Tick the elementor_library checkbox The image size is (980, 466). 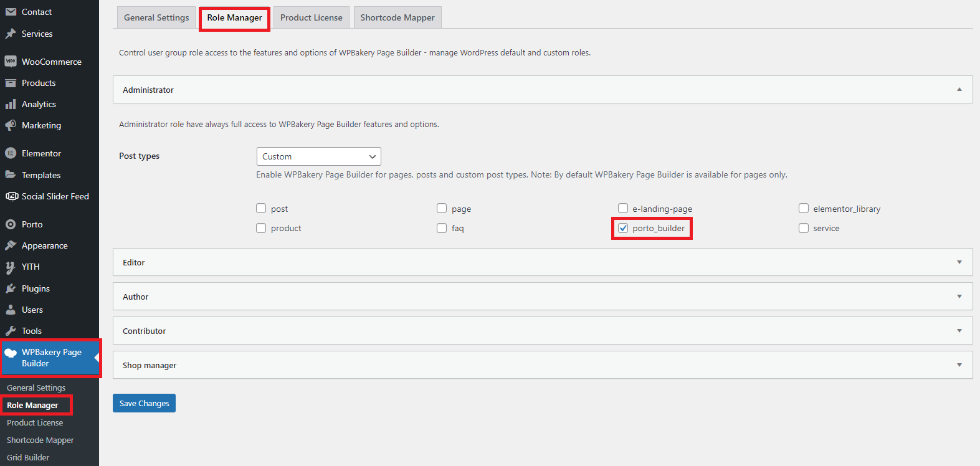tap(804, 208)
